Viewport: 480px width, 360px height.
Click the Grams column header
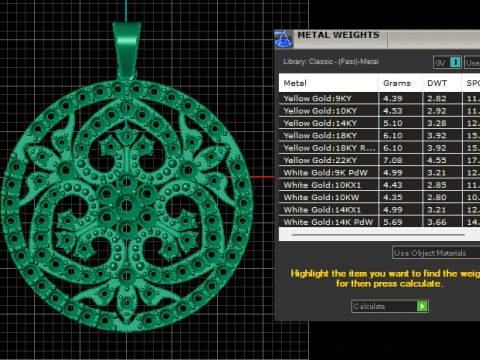[400, 83]
